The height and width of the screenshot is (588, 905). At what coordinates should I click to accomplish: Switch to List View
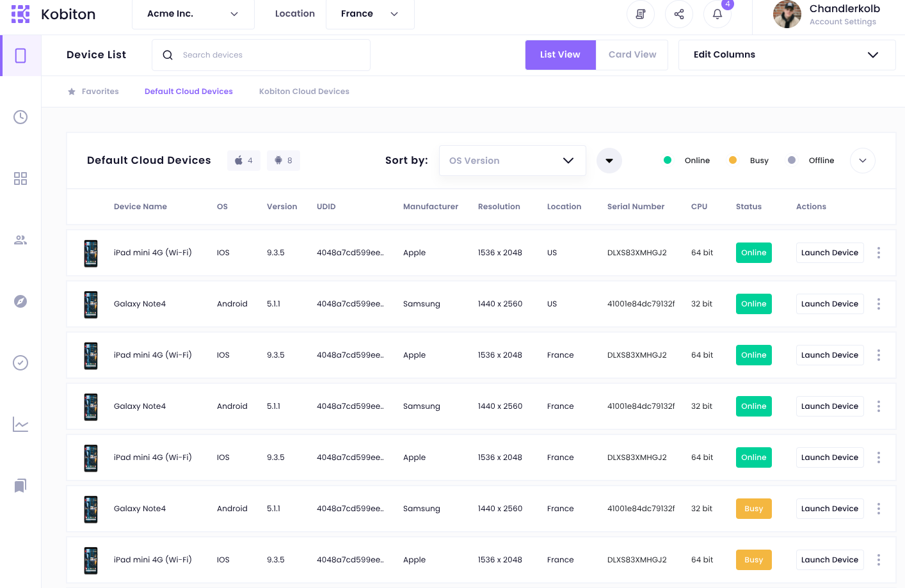pyautogui.click(x=561, y=55)
